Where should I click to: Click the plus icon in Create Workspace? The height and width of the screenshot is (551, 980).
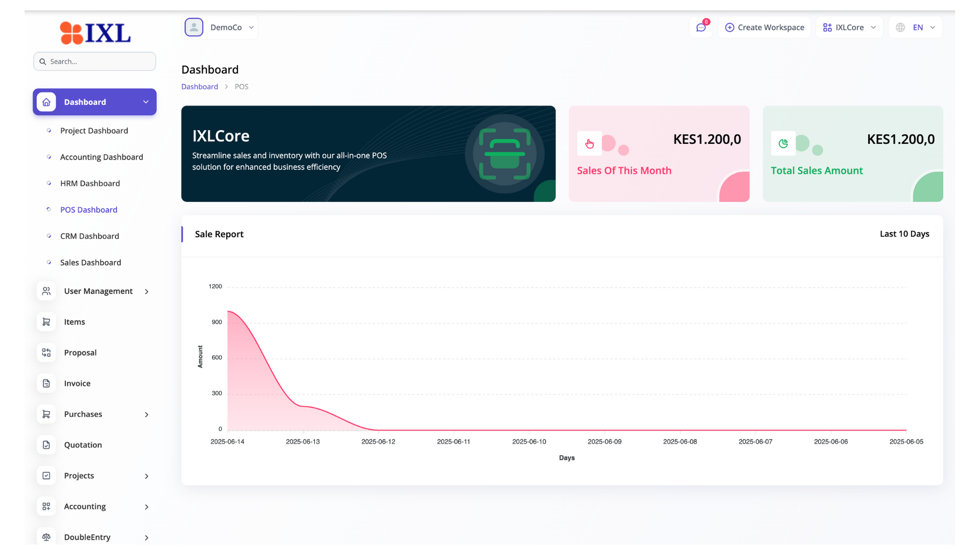point(730,28)
